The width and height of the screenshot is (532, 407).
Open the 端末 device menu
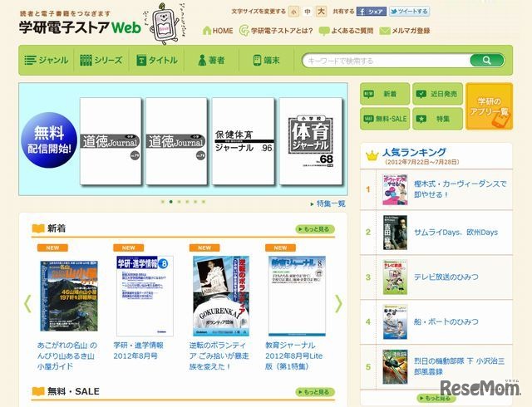tap(266, 61)
